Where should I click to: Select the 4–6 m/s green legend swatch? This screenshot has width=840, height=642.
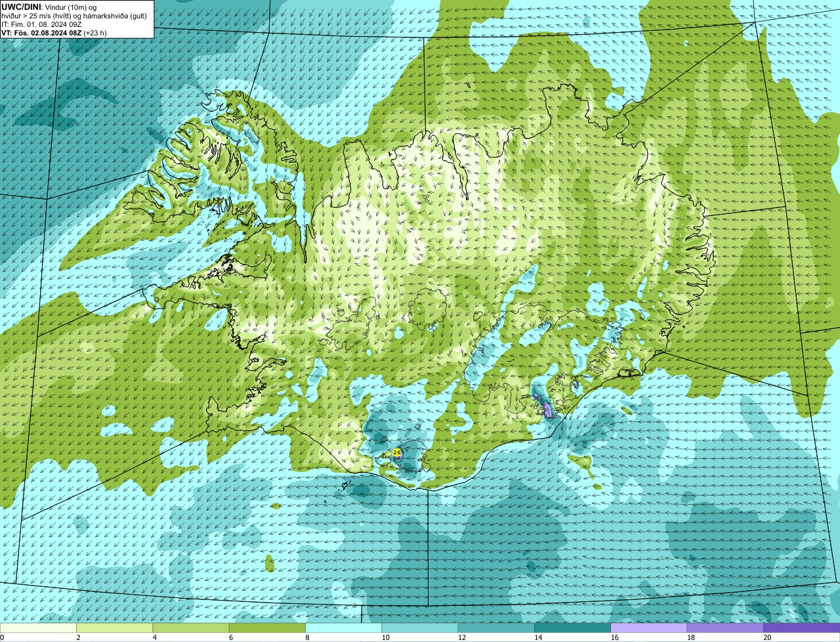point(191,628)
